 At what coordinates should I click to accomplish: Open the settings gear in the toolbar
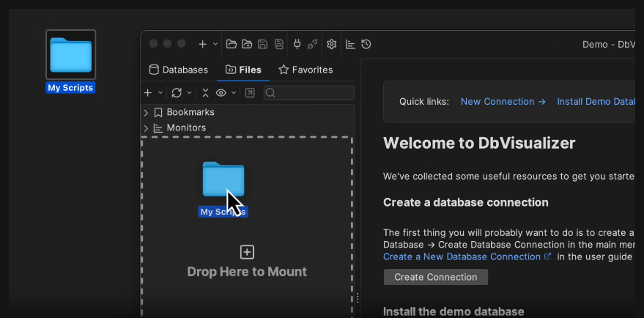[332, 44]
